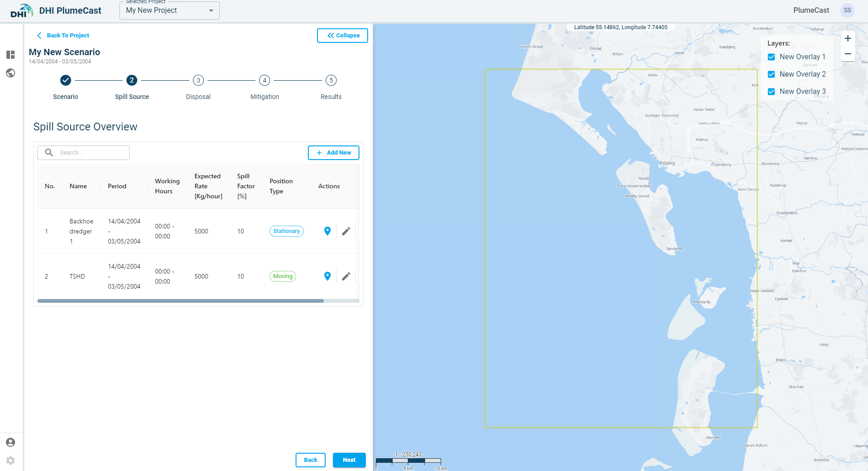
Task: Open the user account icon in sidebar
Action: click(x=10, y=442)
